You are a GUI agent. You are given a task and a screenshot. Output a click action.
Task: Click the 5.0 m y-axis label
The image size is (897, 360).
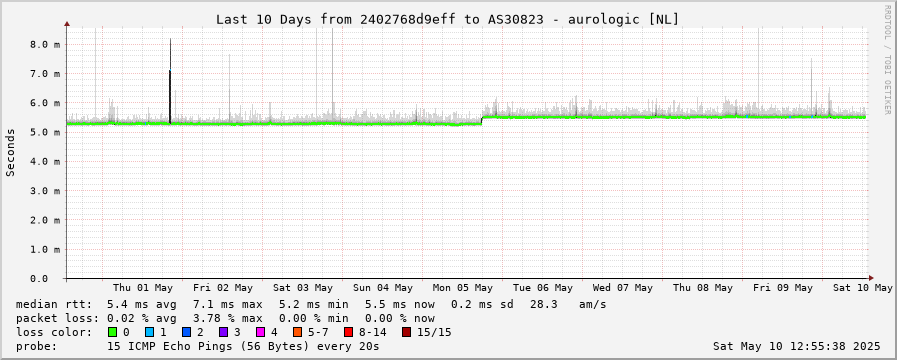click(x=45, y=132)
